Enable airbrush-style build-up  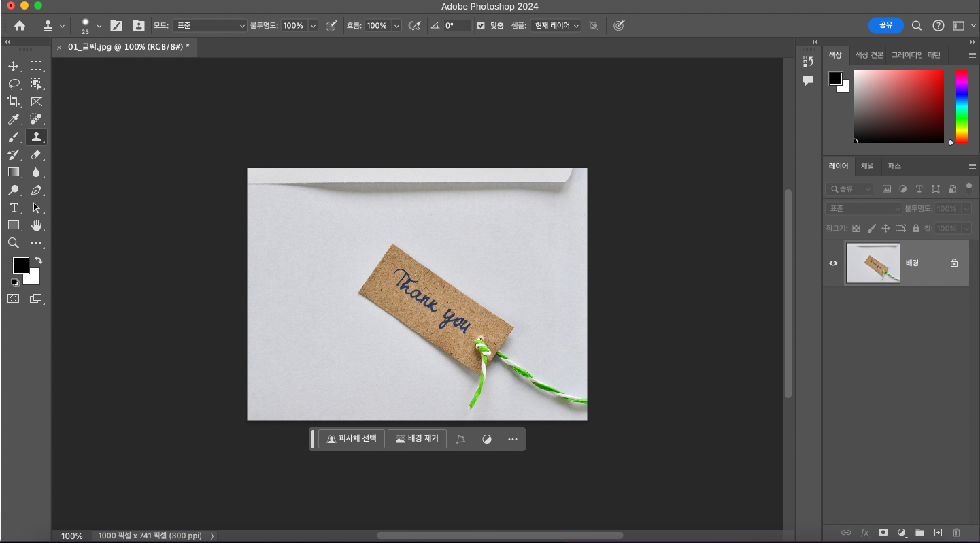pyautogui.click(x=415, y=25)
